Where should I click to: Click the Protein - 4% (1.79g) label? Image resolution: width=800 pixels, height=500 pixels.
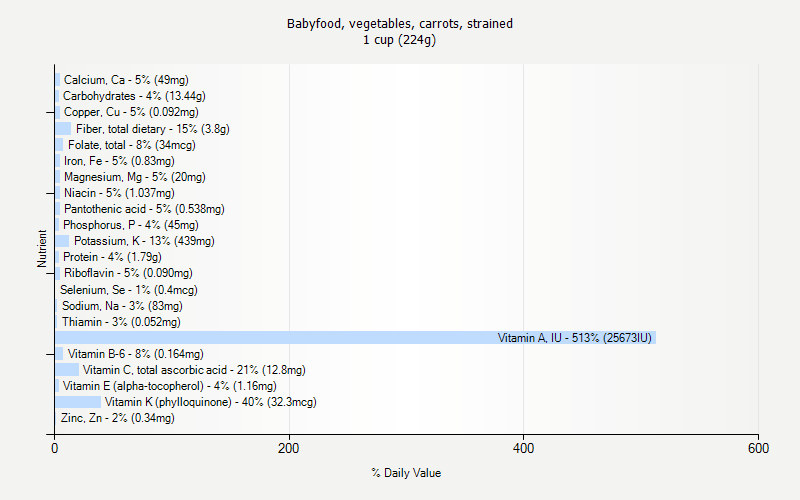tap(112, 257)
